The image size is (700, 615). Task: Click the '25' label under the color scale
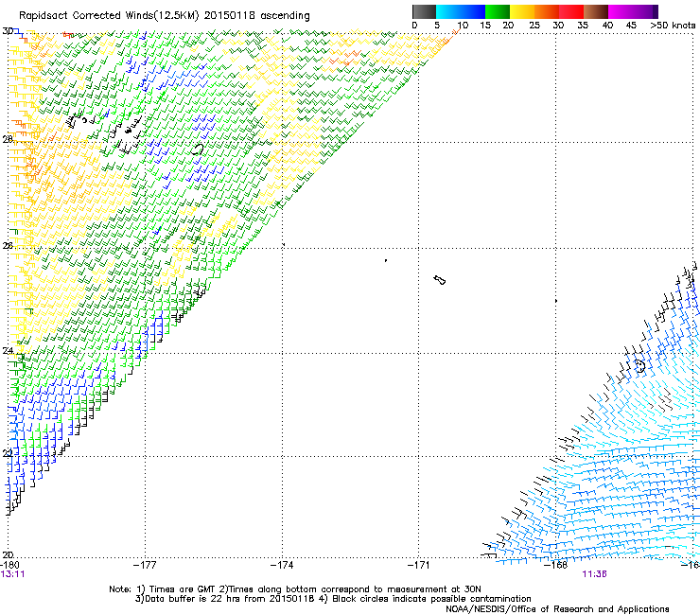[x=534, y=26]
